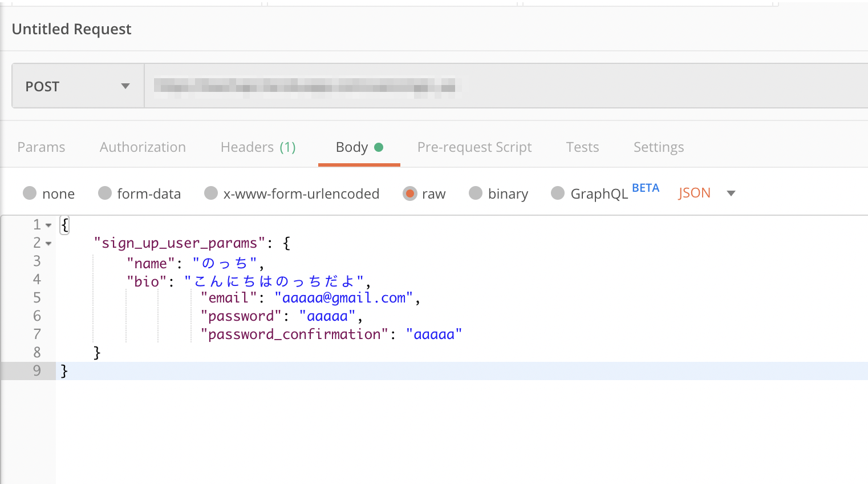Open the JSON format dropdown
Screen dimensions: 868x484
707,193
